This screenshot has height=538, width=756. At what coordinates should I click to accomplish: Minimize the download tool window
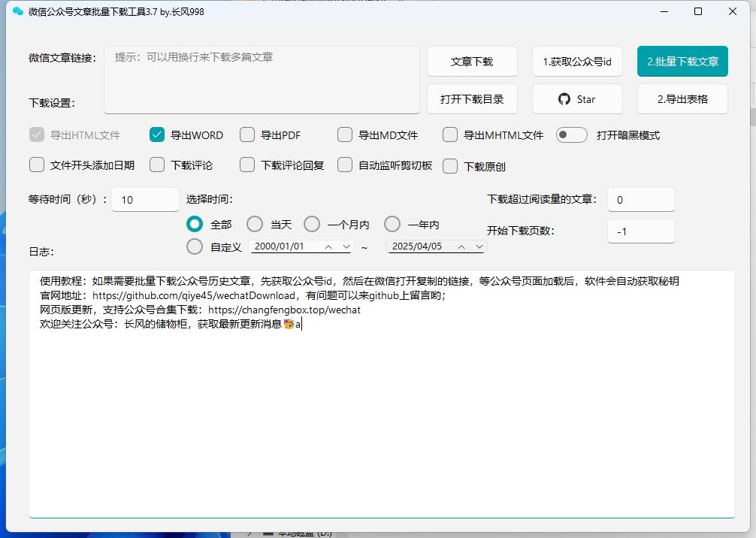point(664,11)
